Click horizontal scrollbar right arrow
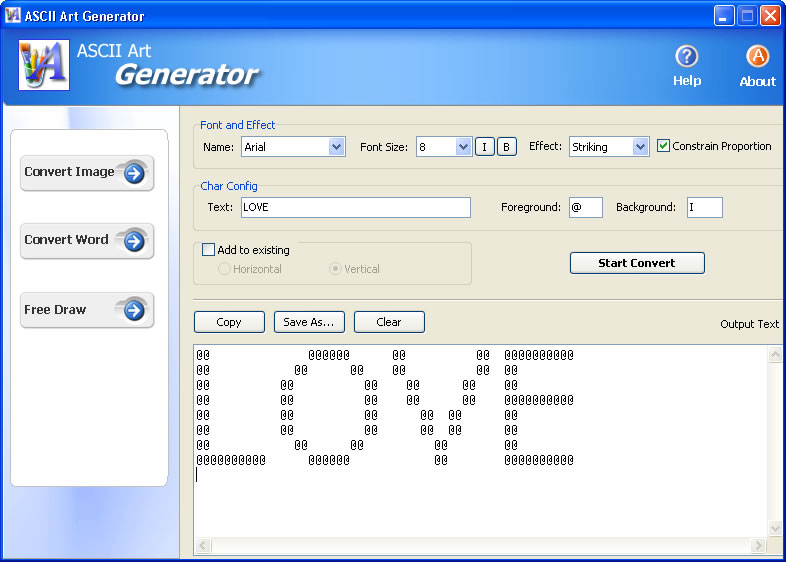 point(758,545)
